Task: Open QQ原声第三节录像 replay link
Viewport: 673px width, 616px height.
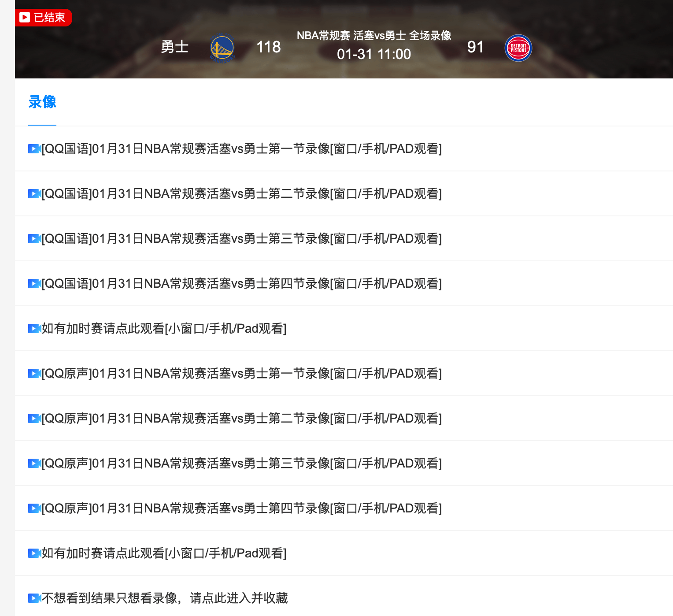Action: tap(241, 463)
